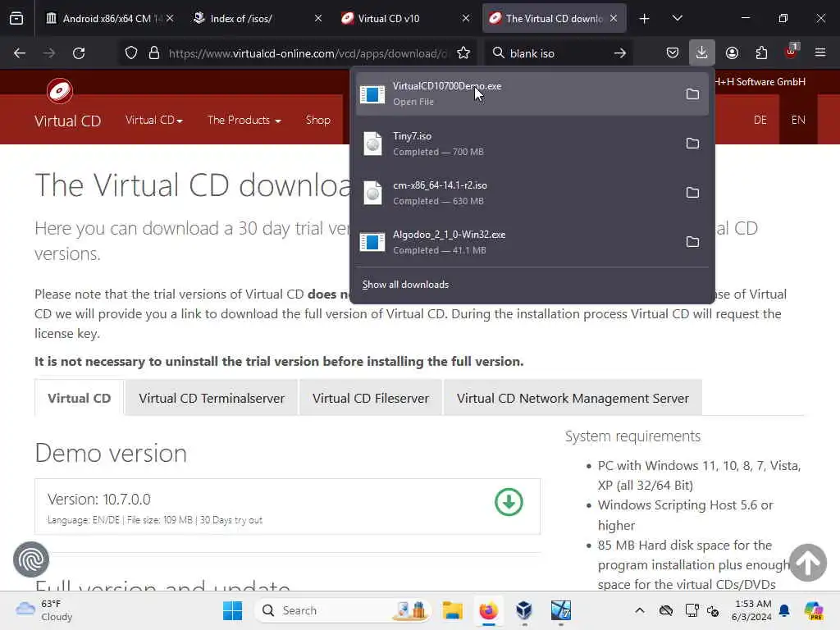The width and height of the screenshot is (840, 630).
Task: Switch to the Virtual CD v10 tab
Action: coord(405,18)
